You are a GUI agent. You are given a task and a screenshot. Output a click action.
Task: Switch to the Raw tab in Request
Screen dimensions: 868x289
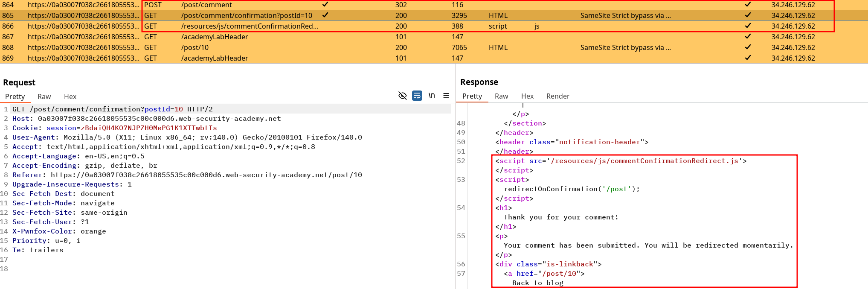pyautogui.click(x=44, y=97)
